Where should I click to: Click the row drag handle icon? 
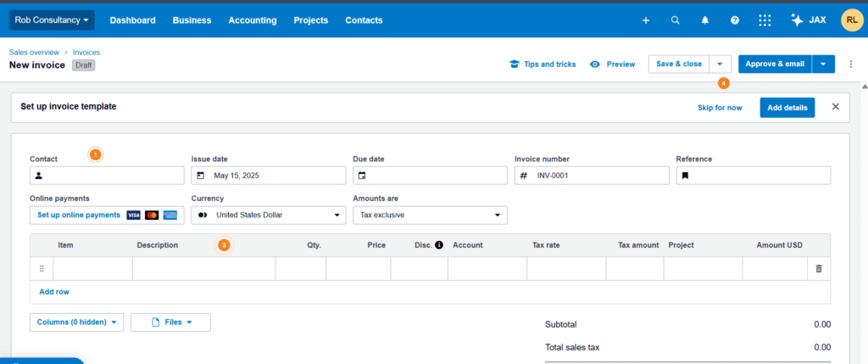[x=42, y=269]
